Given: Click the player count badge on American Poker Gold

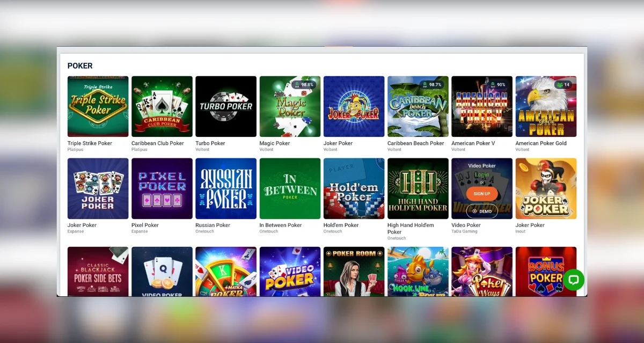Looking at the screenshot, I should coord(563,85).
